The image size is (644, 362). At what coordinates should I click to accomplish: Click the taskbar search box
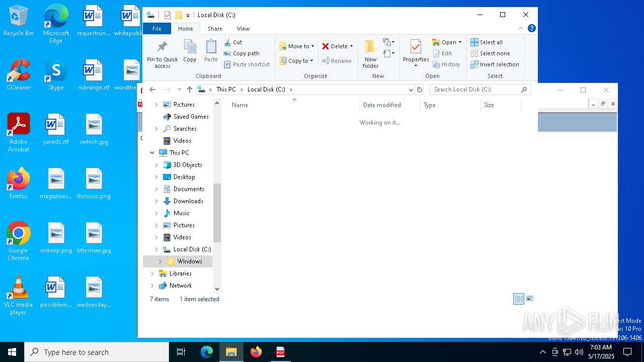[x=97, y=352]
